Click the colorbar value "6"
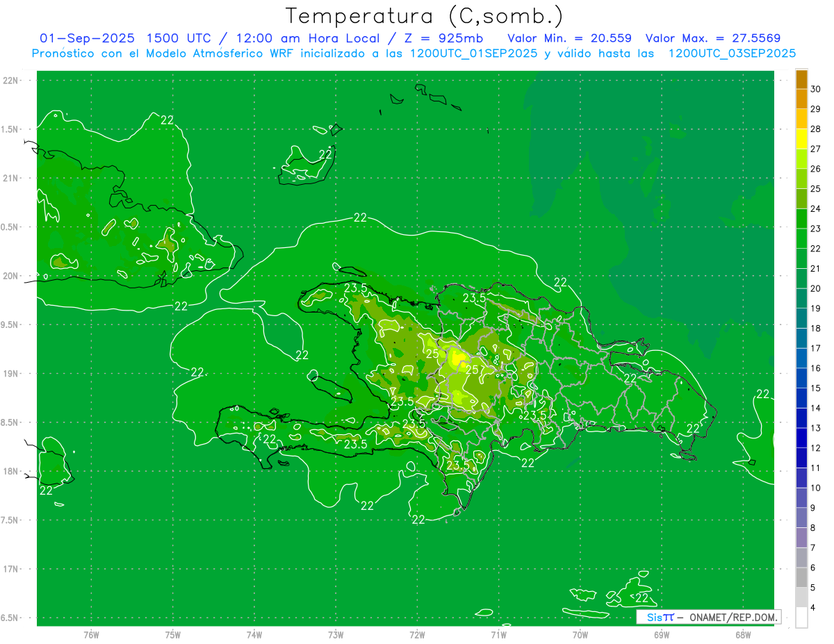Screen dimensions: 834x644 812,567
